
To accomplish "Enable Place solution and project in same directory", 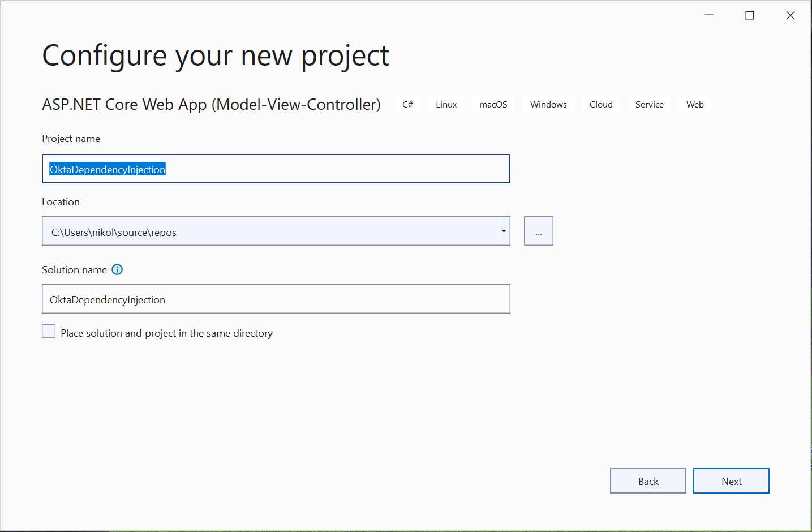I will (x=49, y=332).
